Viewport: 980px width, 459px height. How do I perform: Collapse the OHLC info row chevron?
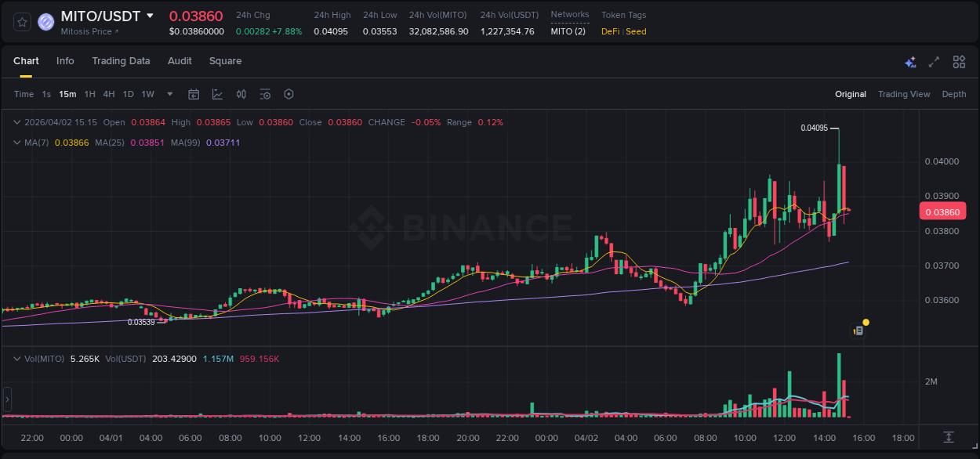pos(16,122)
